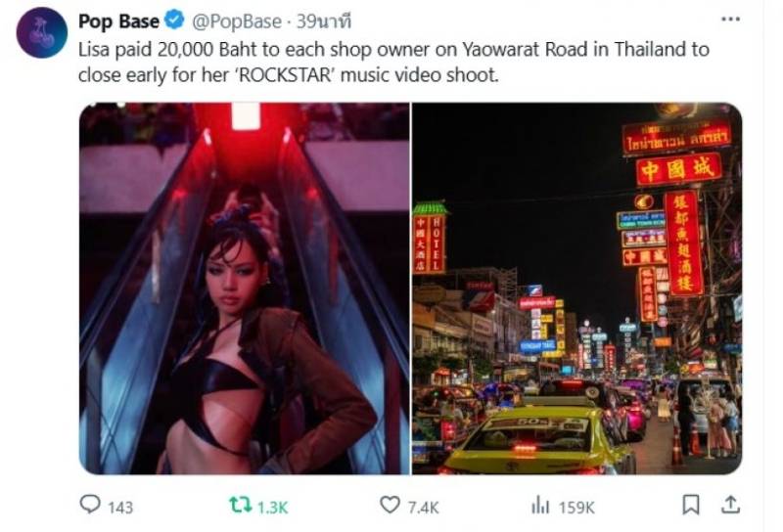
Task: Click the blue verified badge next to Pop Base
Action: point(174,21)
